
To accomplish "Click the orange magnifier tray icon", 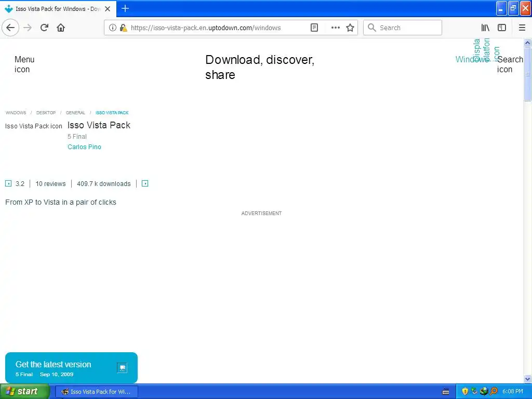I will pos(494,391).
